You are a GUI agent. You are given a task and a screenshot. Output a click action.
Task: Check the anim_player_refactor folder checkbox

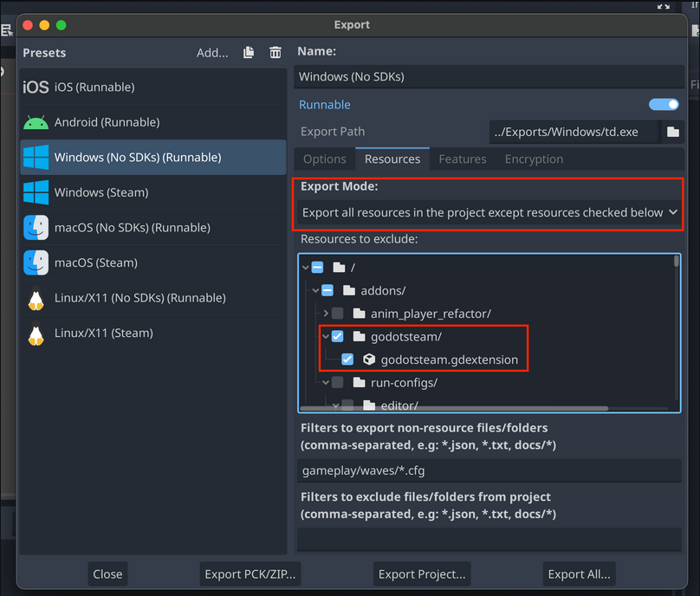(337, 314)
